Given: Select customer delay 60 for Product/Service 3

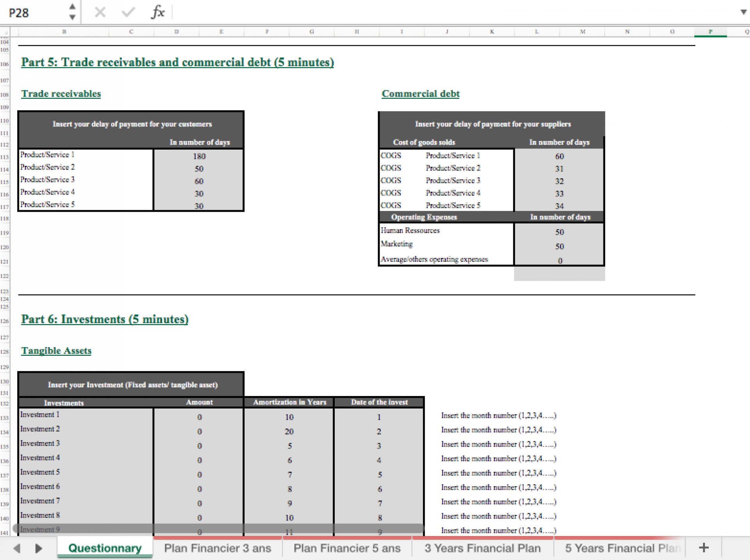Looking at the screenshot, I should 199,181.
